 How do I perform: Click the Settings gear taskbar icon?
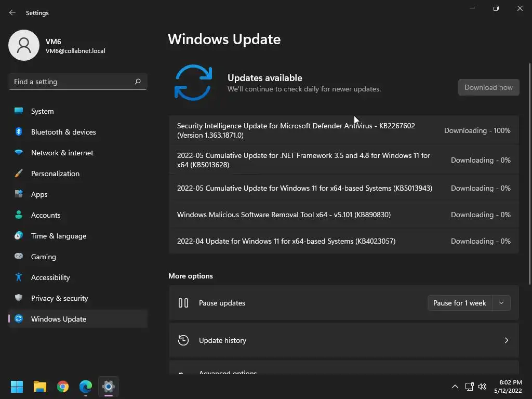[109, 387]
